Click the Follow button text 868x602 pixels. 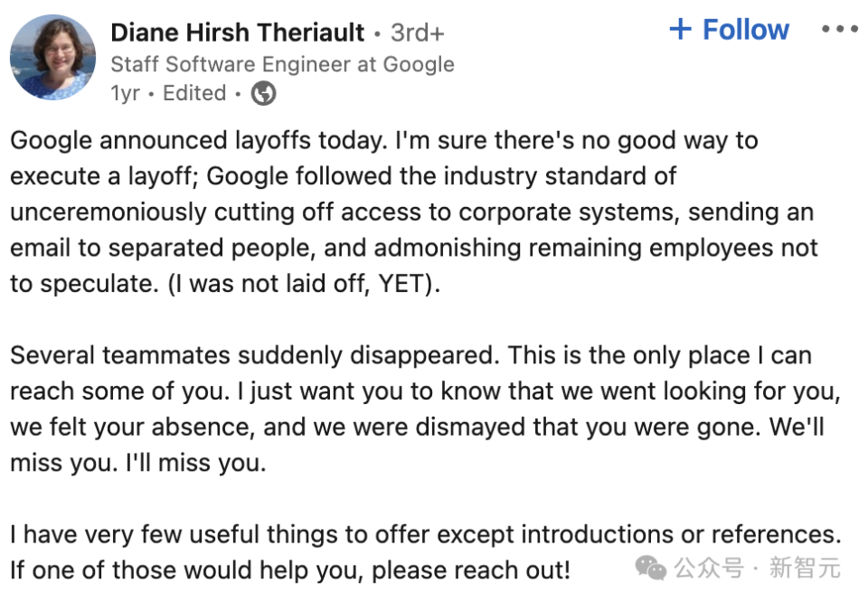click(x=746, y=30)
